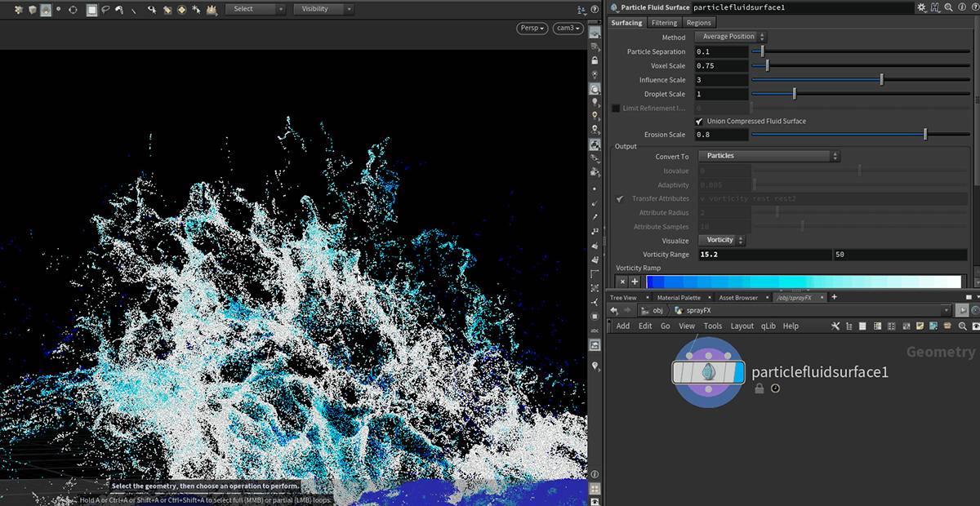Open the Persp viewport dropdown
Viewport: 980px width, 506px height.
tap(532, 29)
